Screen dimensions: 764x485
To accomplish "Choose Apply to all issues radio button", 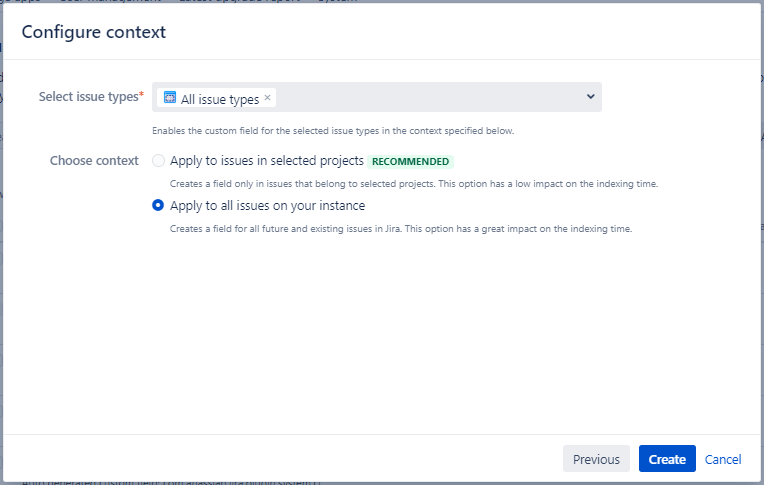I will [158, 206].
